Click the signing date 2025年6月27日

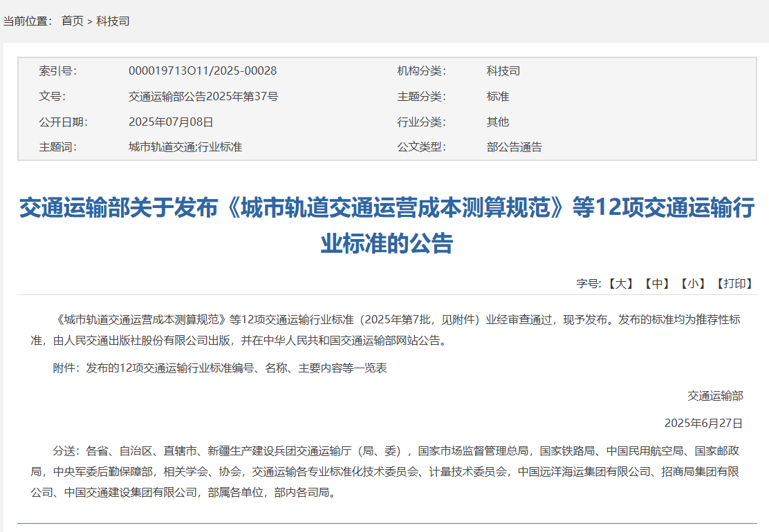[703, 424]
